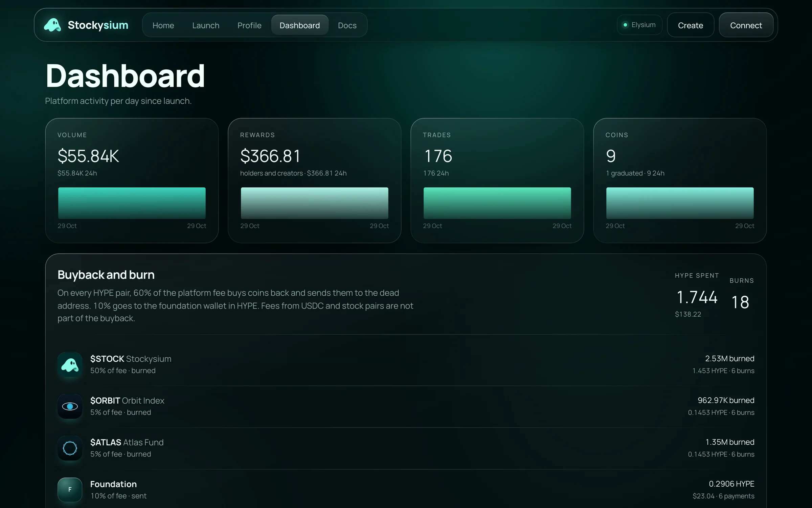Click the $55.84K volume value
Screen dimensions: 812x508
pyautogui.click(x=88, y=156)
